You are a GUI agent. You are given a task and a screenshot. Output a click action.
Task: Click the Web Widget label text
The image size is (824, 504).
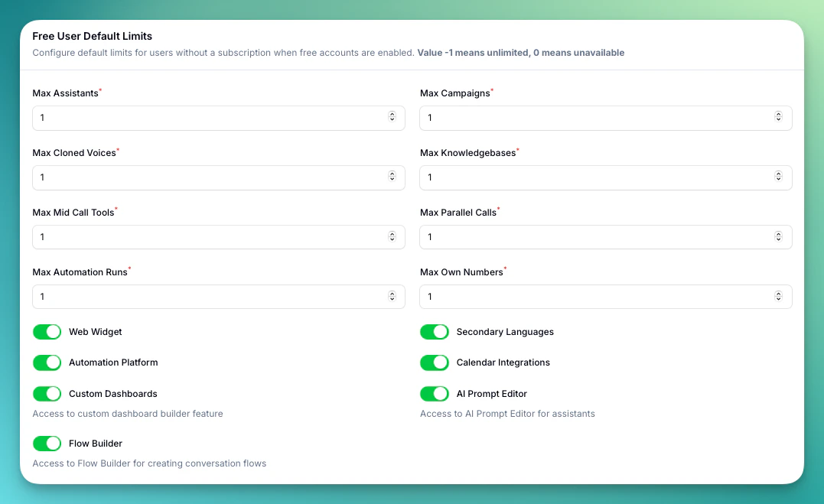(x=95, y=332)
